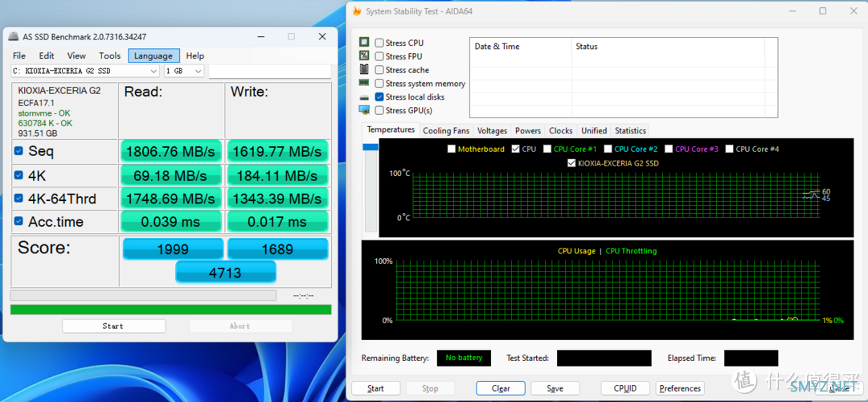The image size is (868, 402).
Task: Switch to the Powers tab
Action: [x=528, y=131]
